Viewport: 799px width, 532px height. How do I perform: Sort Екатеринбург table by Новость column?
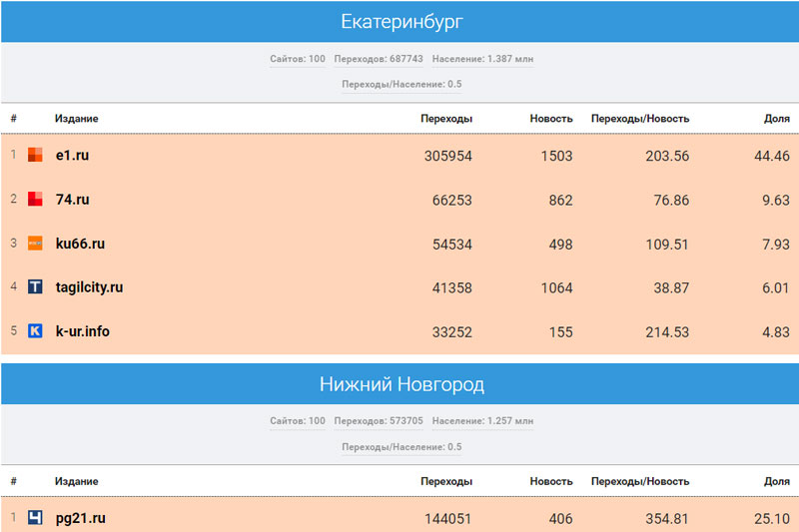click(x=551, y=119)
